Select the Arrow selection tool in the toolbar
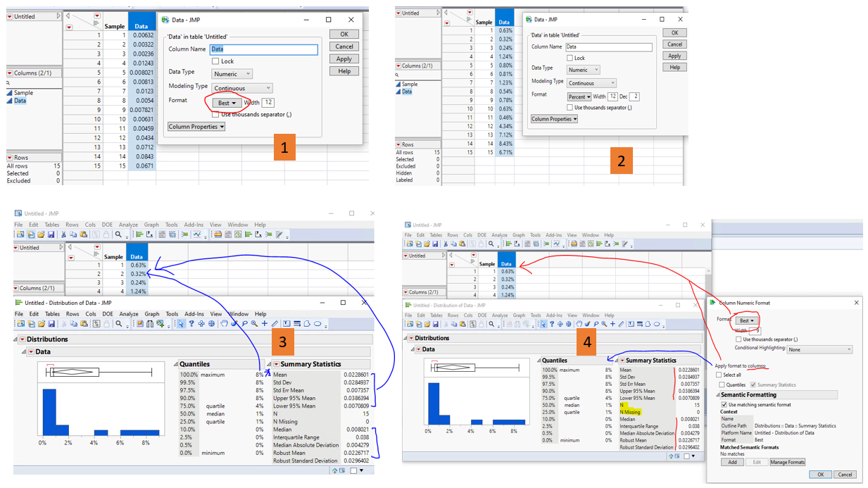Image resolution: width=868 pixels, height=488 pixels. pos(182,323)
